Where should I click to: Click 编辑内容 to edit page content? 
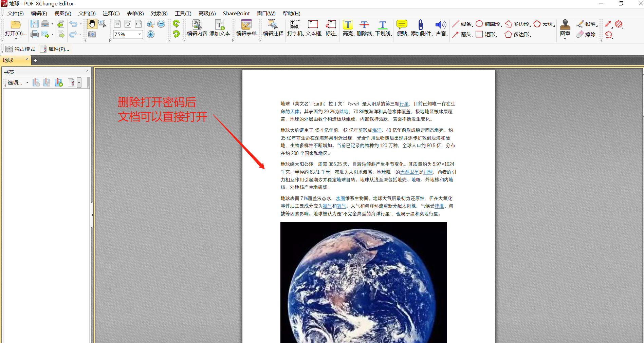pyautogui.click(x=197, y=29)
